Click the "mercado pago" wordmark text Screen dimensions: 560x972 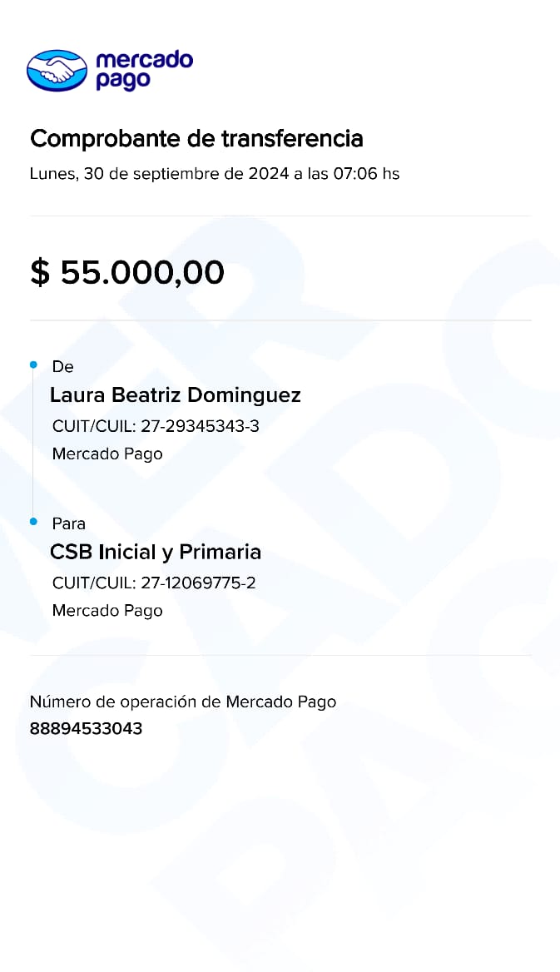pyautogui.click(x=144, y=70)
